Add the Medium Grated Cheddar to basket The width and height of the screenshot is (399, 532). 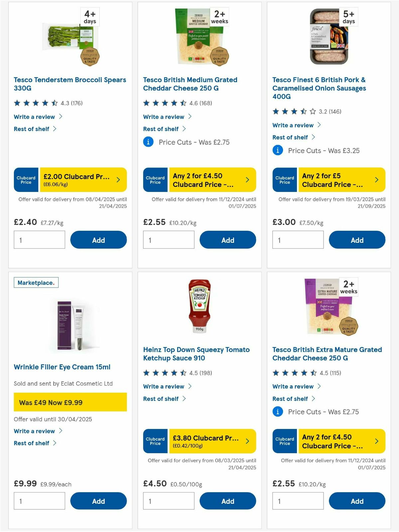(228, 239)
